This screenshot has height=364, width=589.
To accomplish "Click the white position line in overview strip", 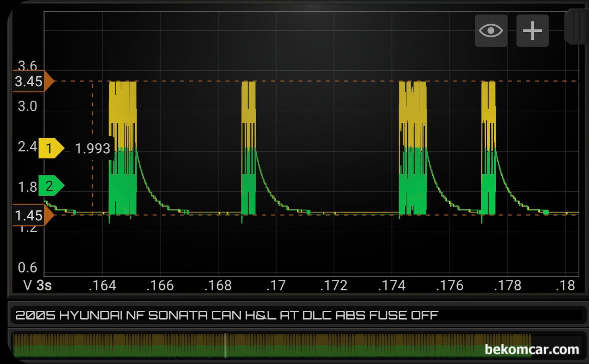I will coord(225,345).
